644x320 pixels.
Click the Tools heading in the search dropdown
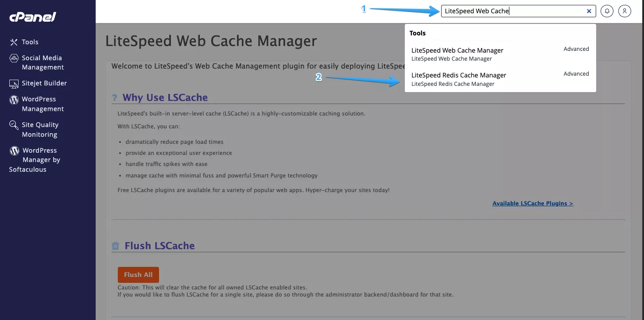417,33
